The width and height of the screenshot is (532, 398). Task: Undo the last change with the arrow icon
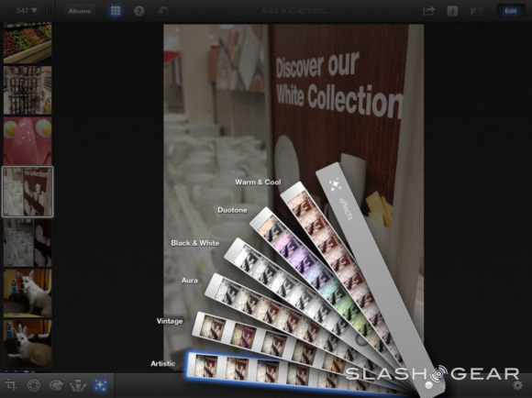point(162,11)
